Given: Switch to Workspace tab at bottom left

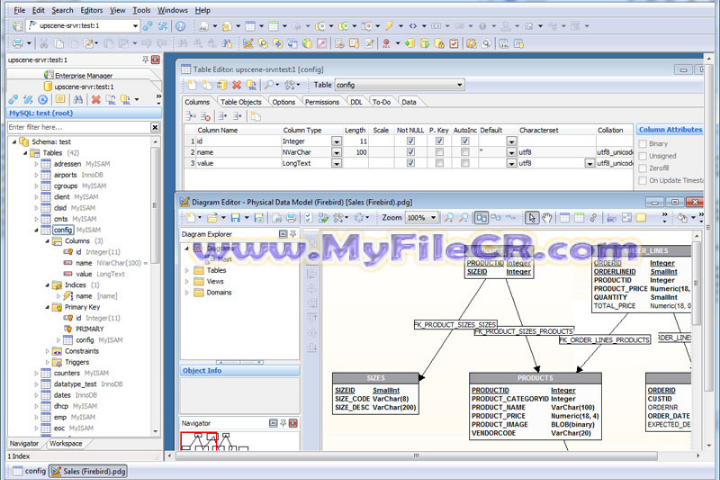Looking at the screenshot, I should pos(66,444).
